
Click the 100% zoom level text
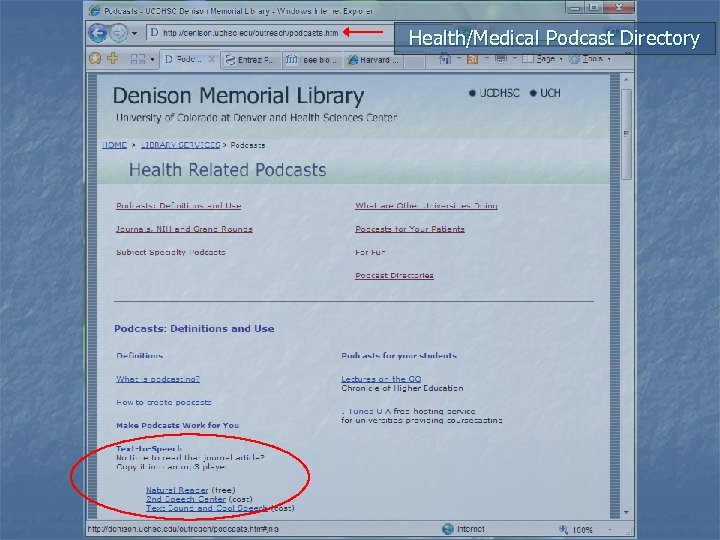tap(582, 530)
